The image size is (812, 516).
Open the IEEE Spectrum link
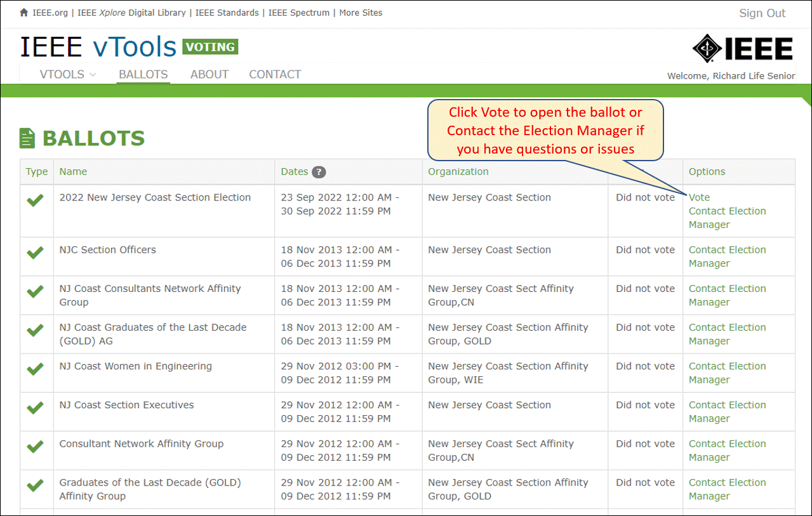299,13
